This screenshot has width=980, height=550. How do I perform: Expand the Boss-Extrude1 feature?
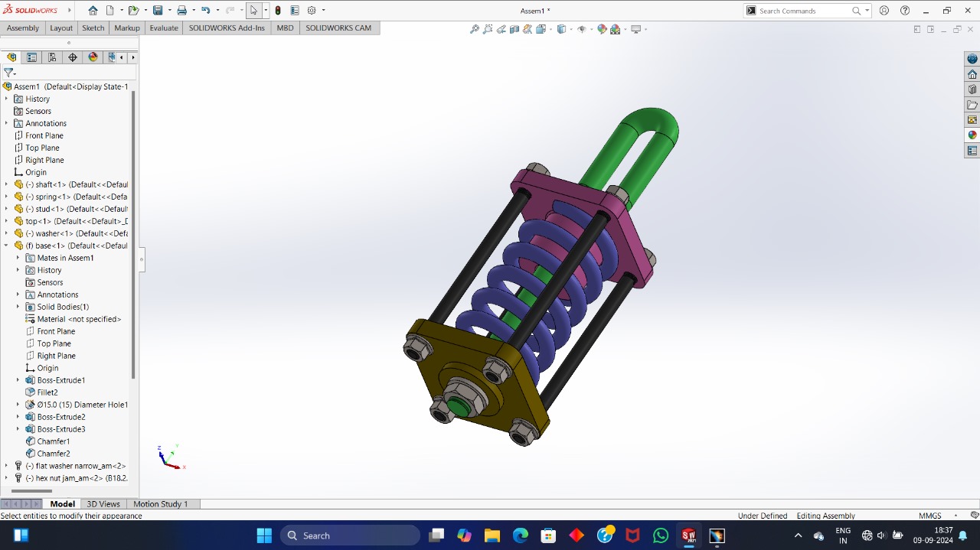coord(18,380)
